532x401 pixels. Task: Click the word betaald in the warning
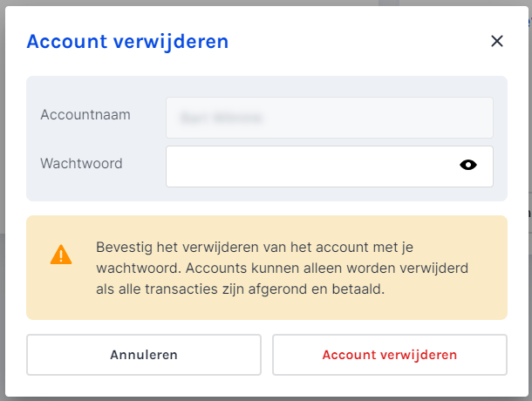click(x=358, y=289)
